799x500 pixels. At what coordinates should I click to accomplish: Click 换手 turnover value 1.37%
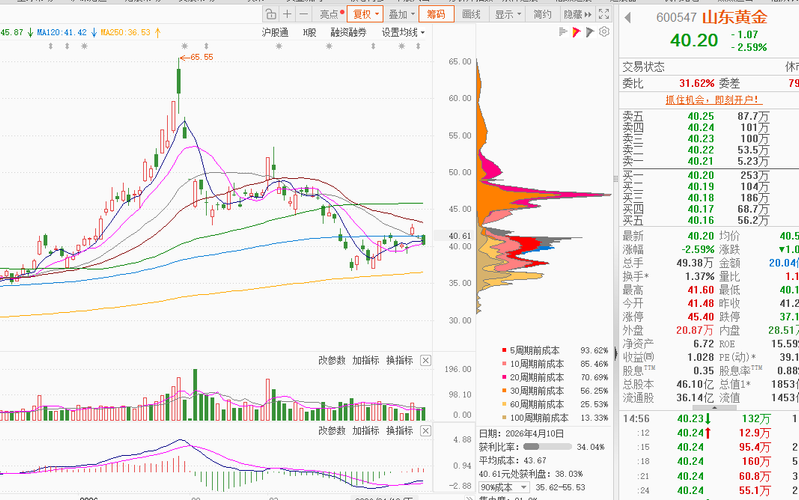pos(700,276)
